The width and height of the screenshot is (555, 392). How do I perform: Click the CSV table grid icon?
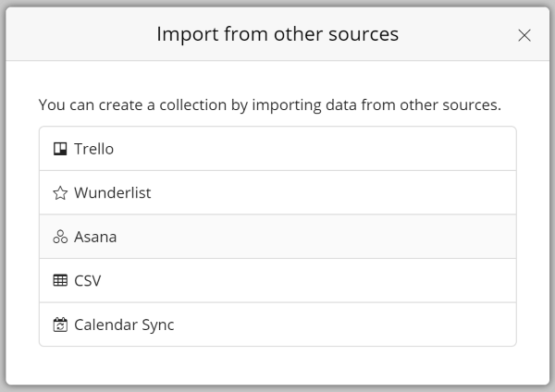[x=60, y=280]
